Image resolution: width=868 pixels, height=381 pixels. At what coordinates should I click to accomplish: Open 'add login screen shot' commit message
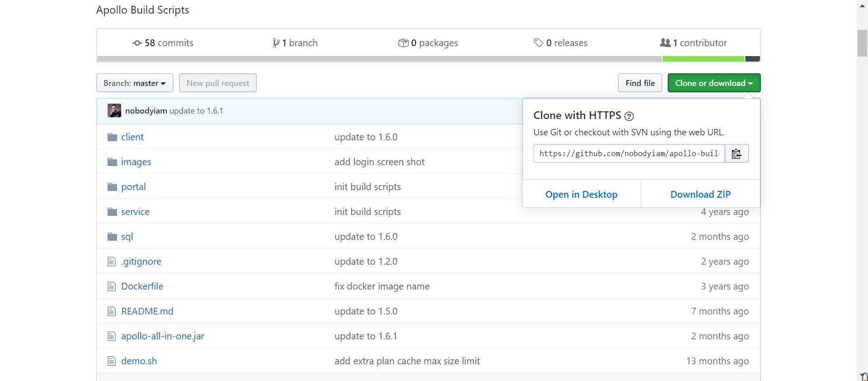pos(380,162)
